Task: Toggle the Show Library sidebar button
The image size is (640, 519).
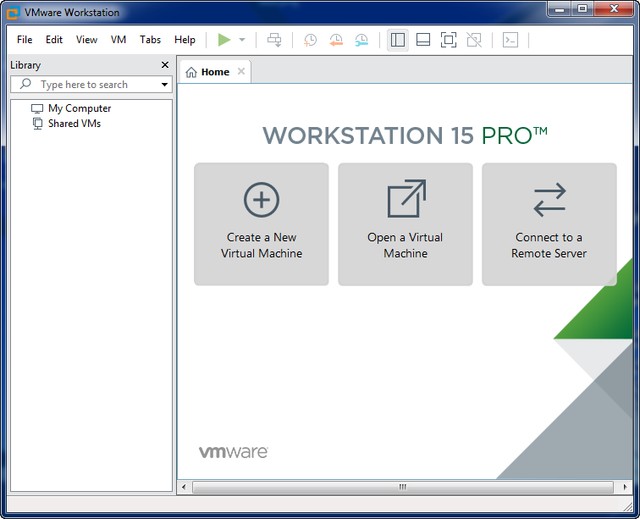Action: tap(398, 40)
